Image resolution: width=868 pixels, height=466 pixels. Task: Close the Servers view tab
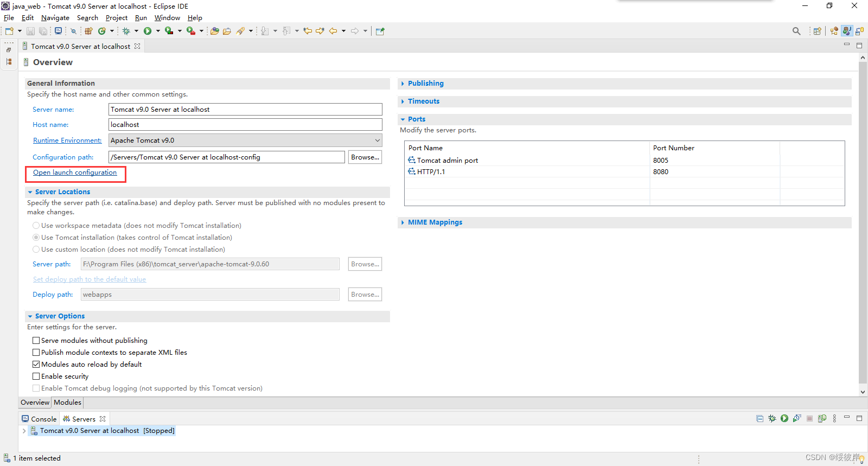pyautogui.click(x=103, y=419)
